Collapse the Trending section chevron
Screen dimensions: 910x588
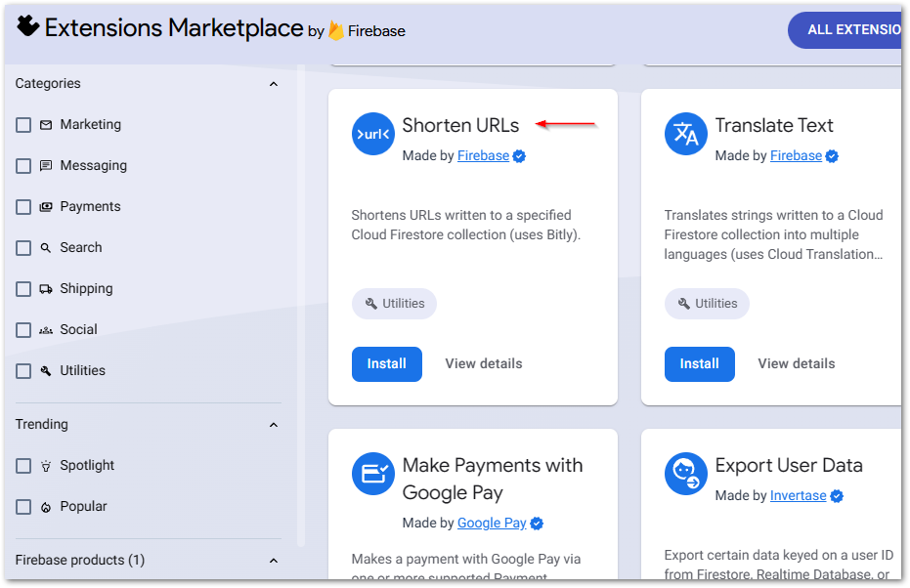coord(274,425)
